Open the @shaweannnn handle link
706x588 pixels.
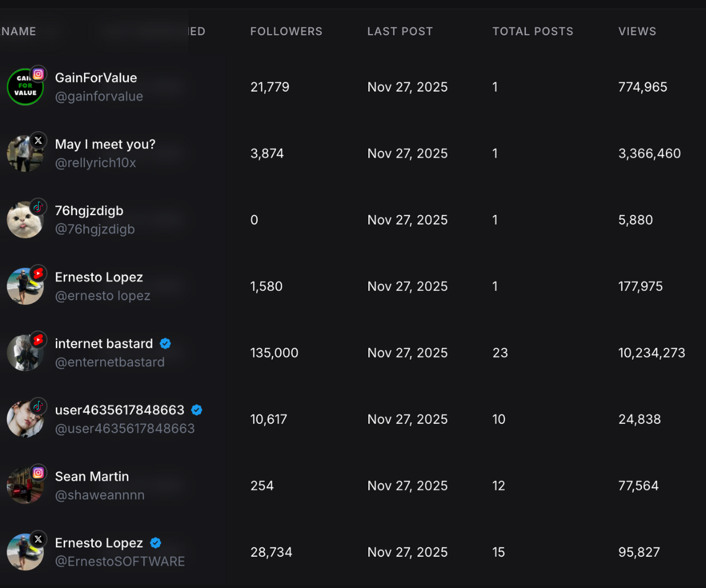(x=99, y=495)
